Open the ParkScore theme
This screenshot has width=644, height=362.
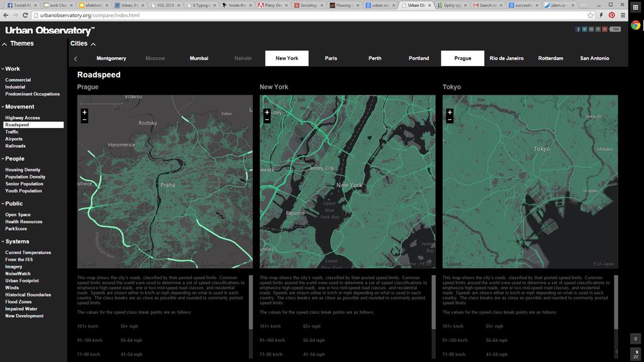[16, 229]
